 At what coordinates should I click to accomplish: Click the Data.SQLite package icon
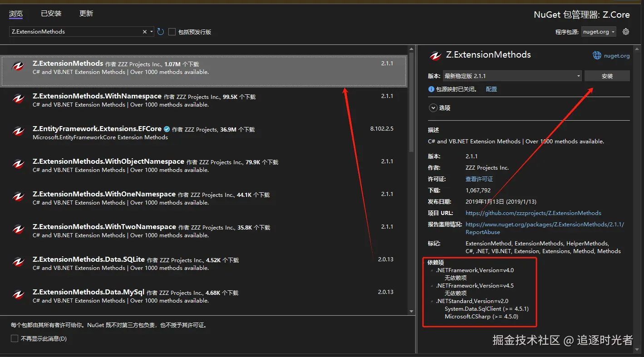18,262
